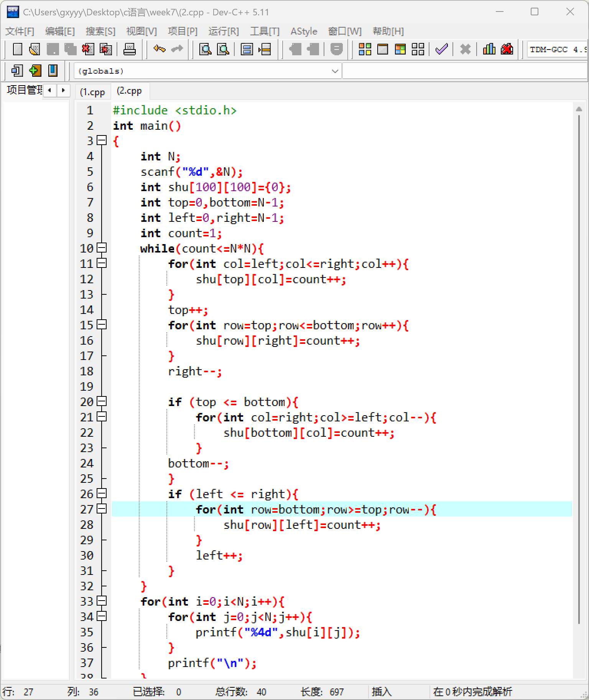
Task: Click the right tab-scroll arrow in side panel
Action: pos(63,90)
